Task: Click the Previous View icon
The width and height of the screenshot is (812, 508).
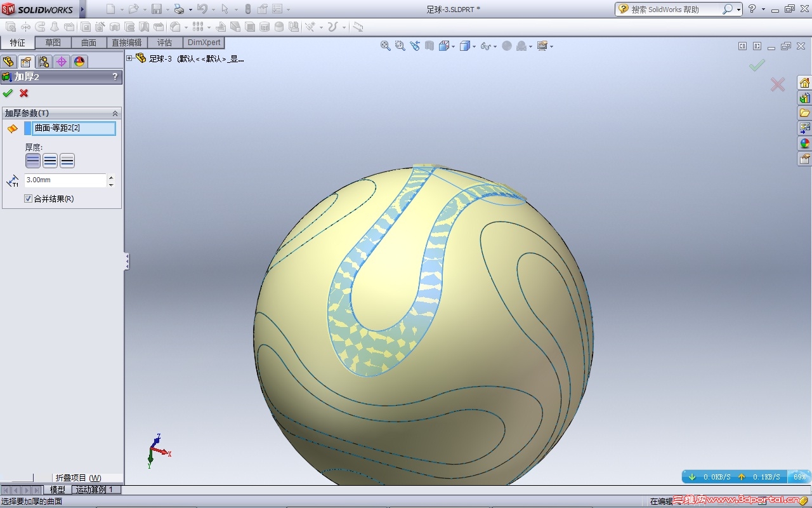Action: (415, 46)
